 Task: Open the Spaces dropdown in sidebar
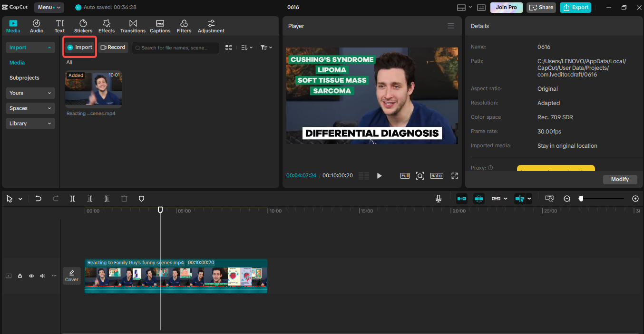tap(30, 108)
